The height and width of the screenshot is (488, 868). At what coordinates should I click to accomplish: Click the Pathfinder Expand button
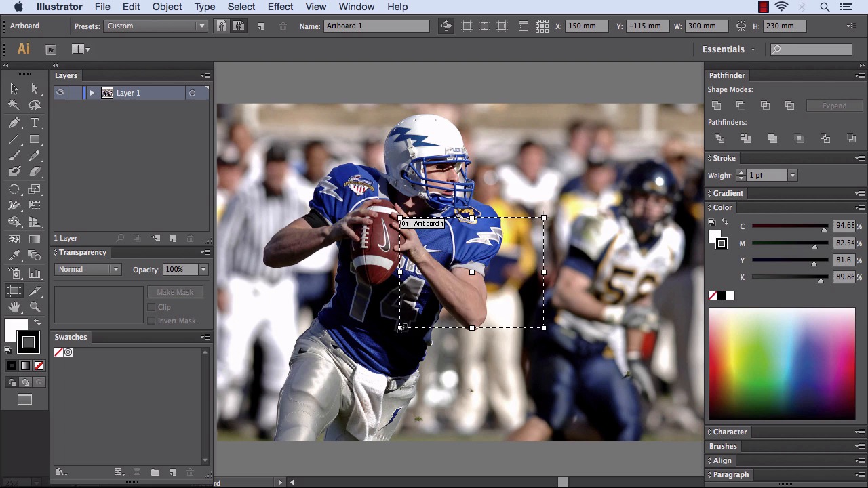(834, 106)
